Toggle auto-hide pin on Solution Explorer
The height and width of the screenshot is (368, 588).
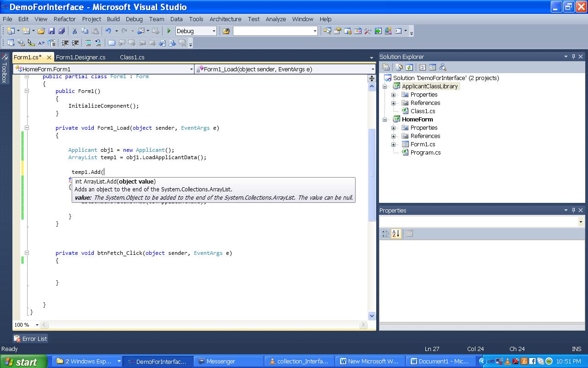573,57
